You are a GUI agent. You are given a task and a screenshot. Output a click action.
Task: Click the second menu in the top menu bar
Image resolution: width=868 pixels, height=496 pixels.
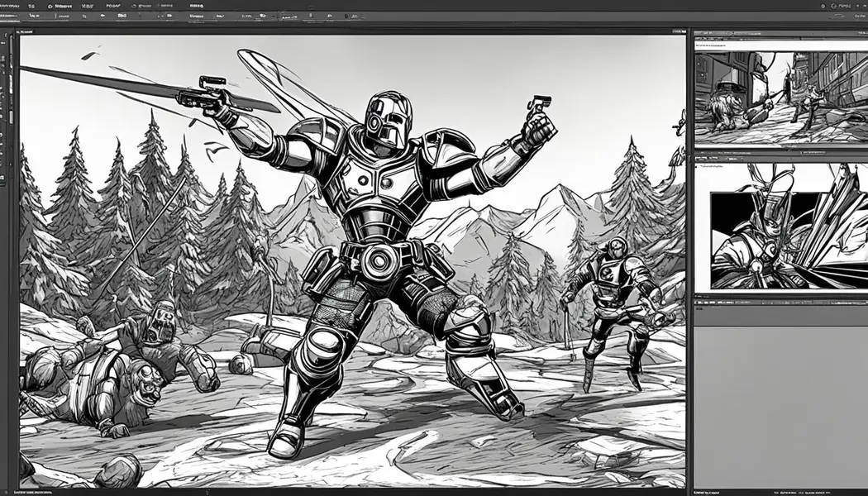pyautogui.click(x=33, y=5)
